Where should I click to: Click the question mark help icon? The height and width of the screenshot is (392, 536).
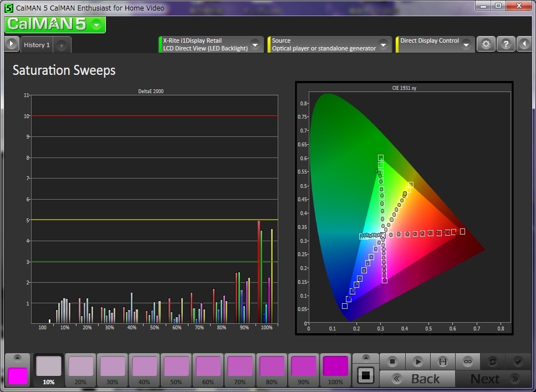click(x=506, y=44)
